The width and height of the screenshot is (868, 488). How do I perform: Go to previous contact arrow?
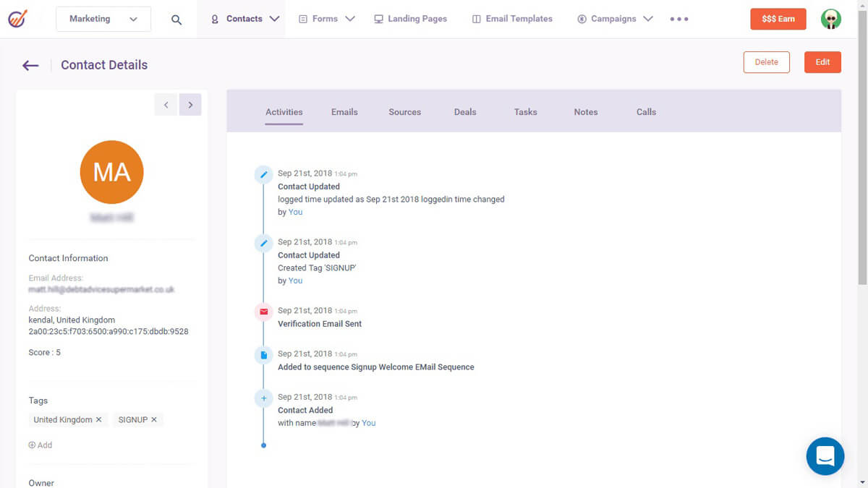tap(166, 105)
